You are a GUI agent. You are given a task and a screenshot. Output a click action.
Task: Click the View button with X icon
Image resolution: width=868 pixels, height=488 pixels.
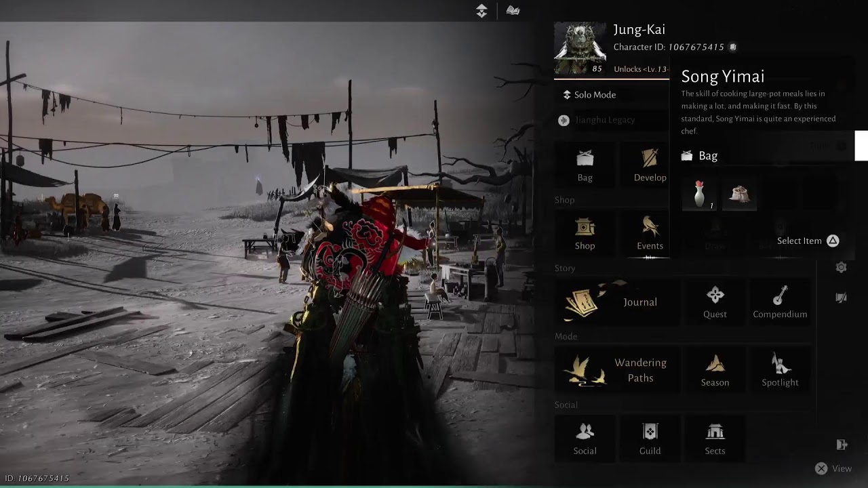click(x=833, y=468)
